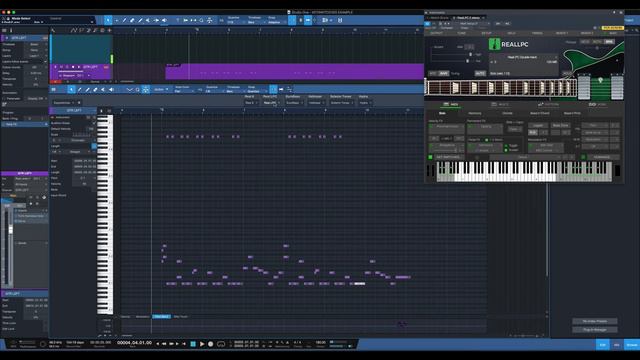This screenshot has width=640, height=360.
Task: Select the Range tool in main toolbar
Action: [x=117, y=20]
